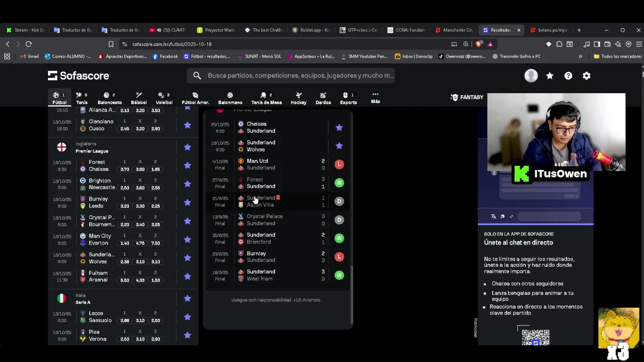The image size is (644, 362).
Task: Click odds 1.53 for Arsenal win
Action: point(155,280)
